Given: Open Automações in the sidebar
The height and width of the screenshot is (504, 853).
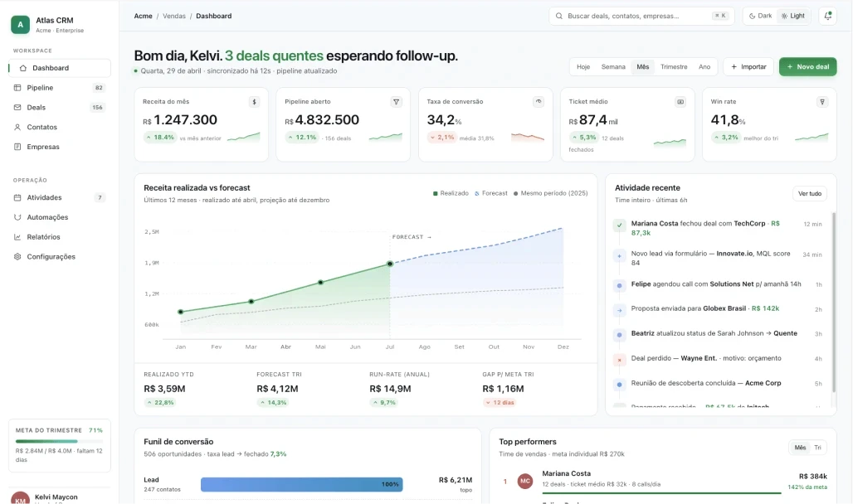Looking at the screenshot, I should point(60,217).
